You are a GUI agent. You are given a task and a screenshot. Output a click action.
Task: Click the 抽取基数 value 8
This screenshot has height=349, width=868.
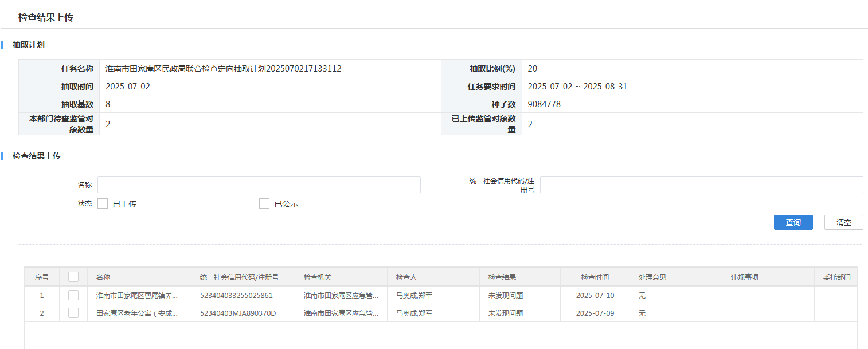tap(108, 104)
